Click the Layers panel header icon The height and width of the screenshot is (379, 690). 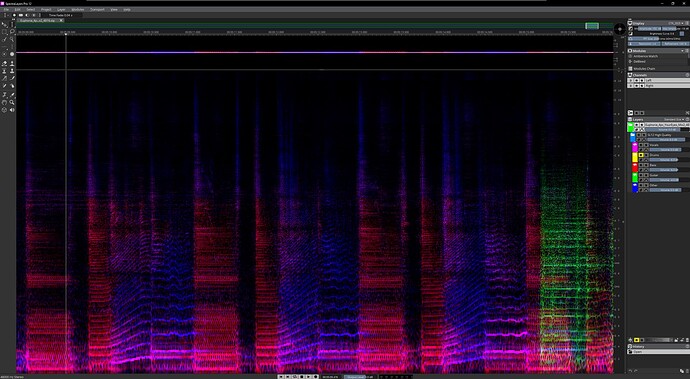(630, 119)
